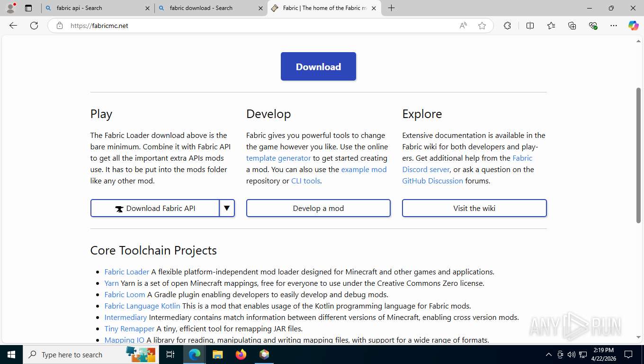Open the Action Center notifications icon
Image resolution: width=644 pixels, height=364 pixels.
coord(628,355)
